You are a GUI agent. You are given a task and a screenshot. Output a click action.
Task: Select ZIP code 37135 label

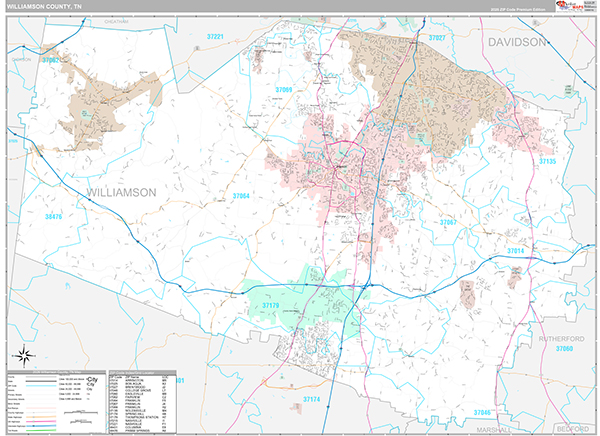547,161
